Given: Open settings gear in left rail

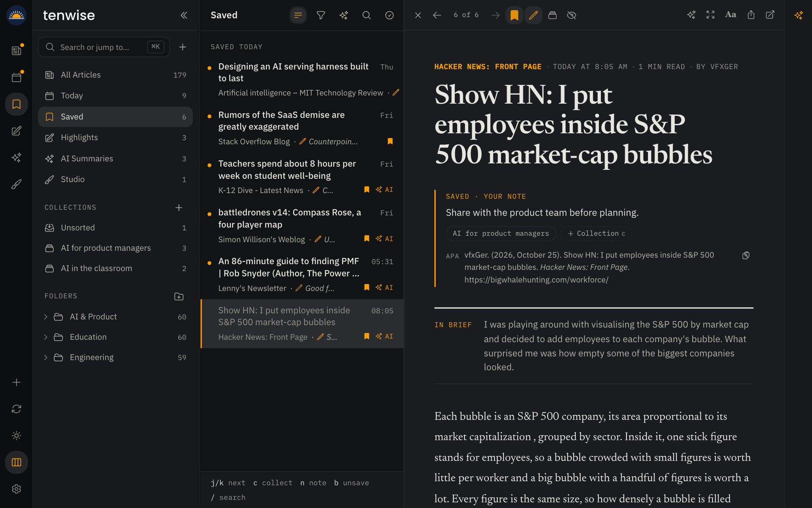Looking at the screenshot, I should [16, 489].
